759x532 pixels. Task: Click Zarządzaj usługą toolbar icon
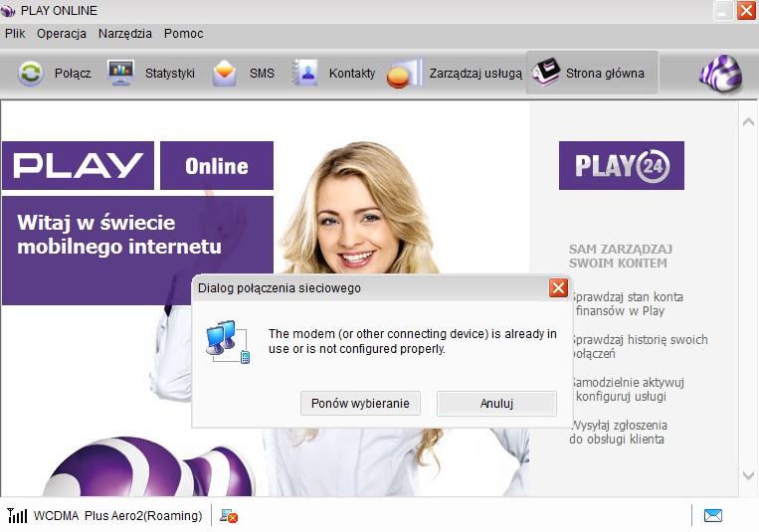coord(400,74)
